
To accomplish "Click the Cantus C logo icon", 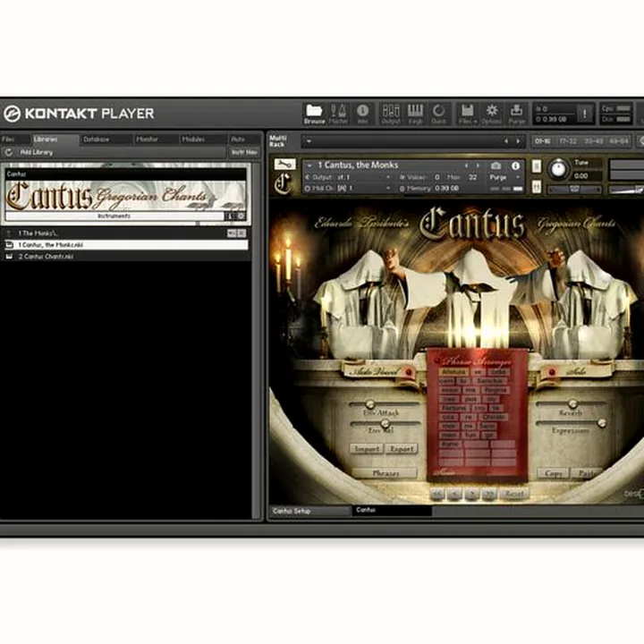I will [284, 183].
